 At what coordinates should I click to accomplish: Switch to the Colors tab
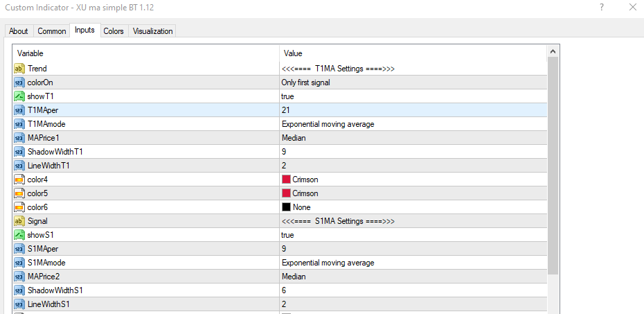pyautogui.click(x=114, y=31)
